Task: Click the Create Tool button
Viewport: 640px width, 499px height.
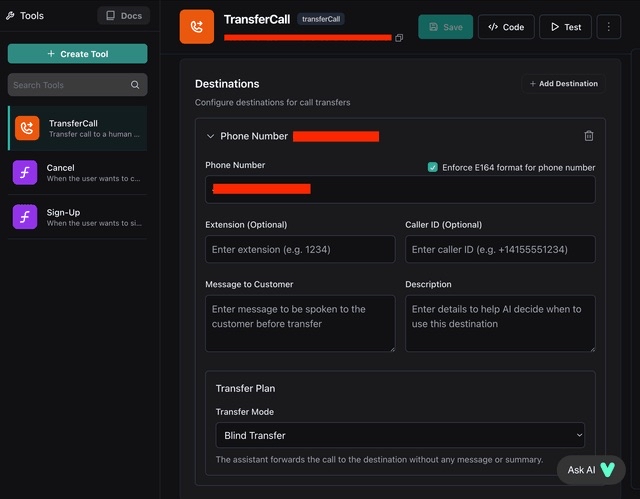Action: tap(78, 54)
